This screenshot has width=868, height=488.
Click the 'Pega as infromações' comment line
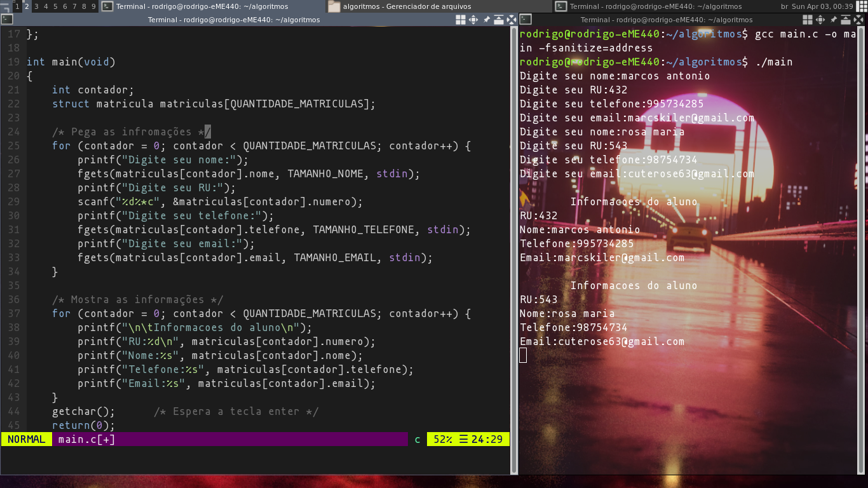(132, 132)
